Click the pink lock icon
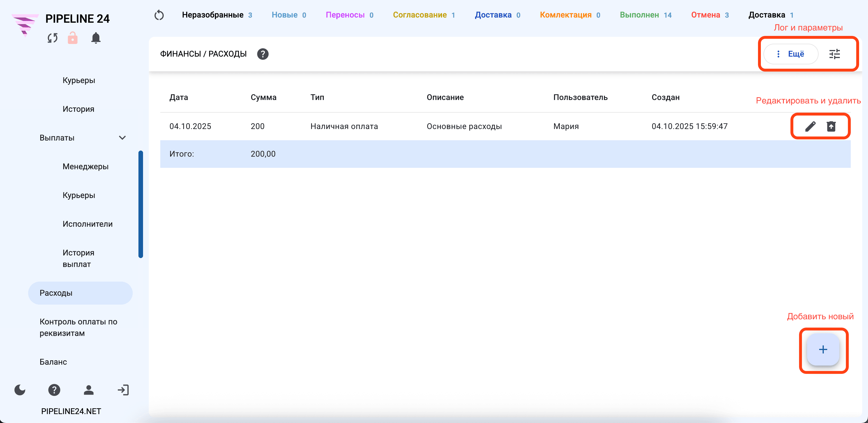 (72, 38)
